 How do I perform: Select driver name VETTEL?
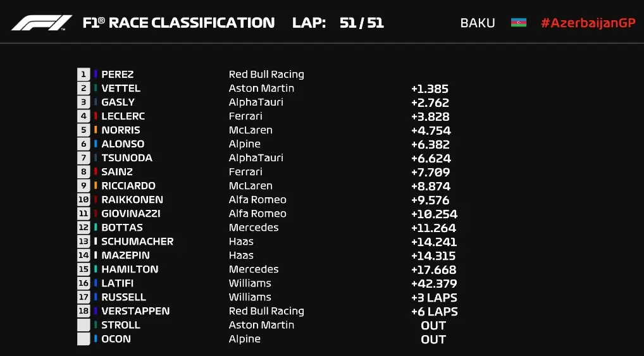pos(121,89)
